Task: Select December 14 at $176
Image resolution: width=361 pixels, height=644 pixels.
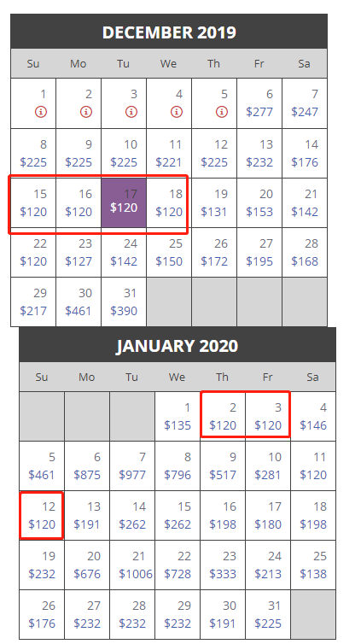Action: tap(305, 153)
